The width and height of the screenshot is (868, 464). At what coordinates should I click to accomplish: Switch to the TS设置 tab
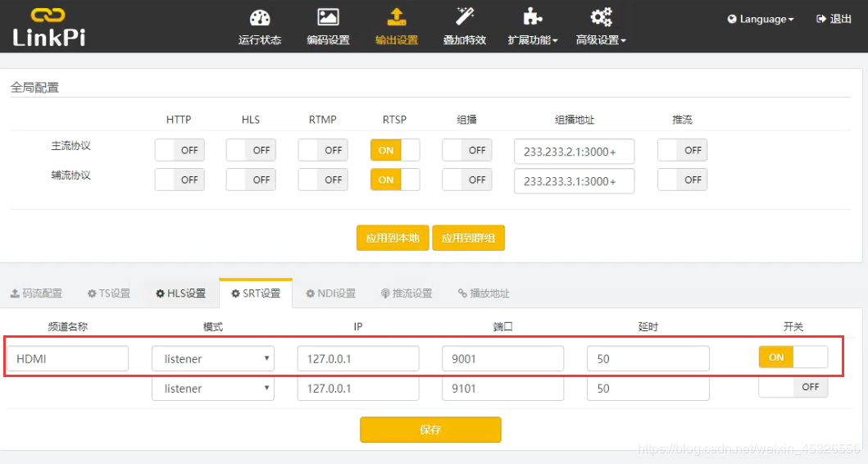[x=109, y=293]
